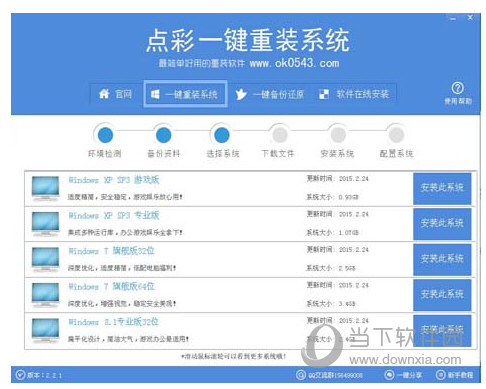Click the monitor thumbnail for Windows 7 旗舰版32位
This screenshot has width=486, height=389.
pos(45,260)
